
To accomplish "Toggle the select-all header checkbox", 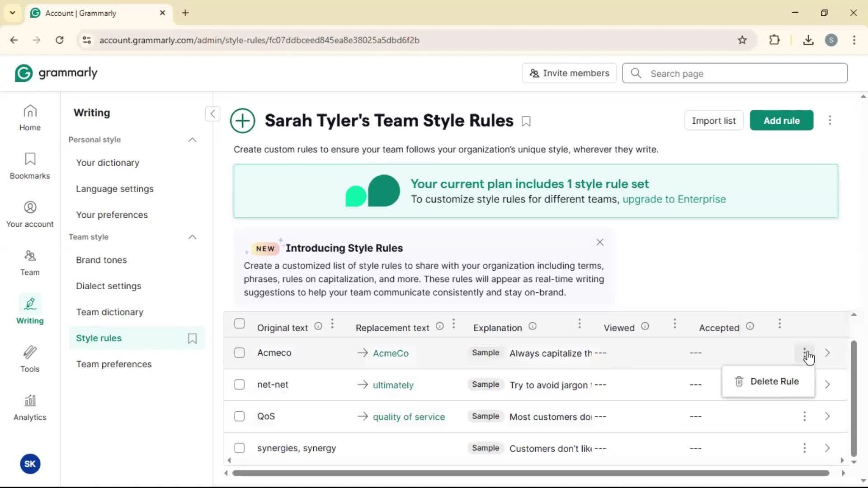I will click(240, 324).
